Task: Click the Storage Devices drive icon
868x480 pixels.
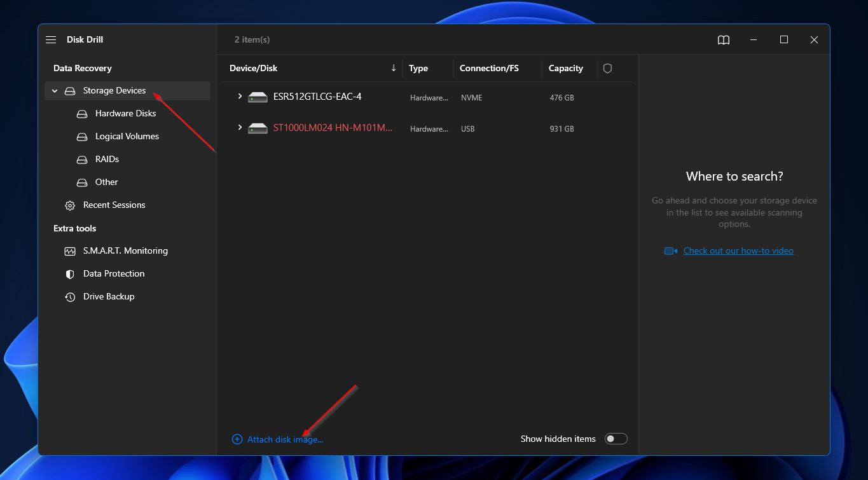Action: click(70, 91)
